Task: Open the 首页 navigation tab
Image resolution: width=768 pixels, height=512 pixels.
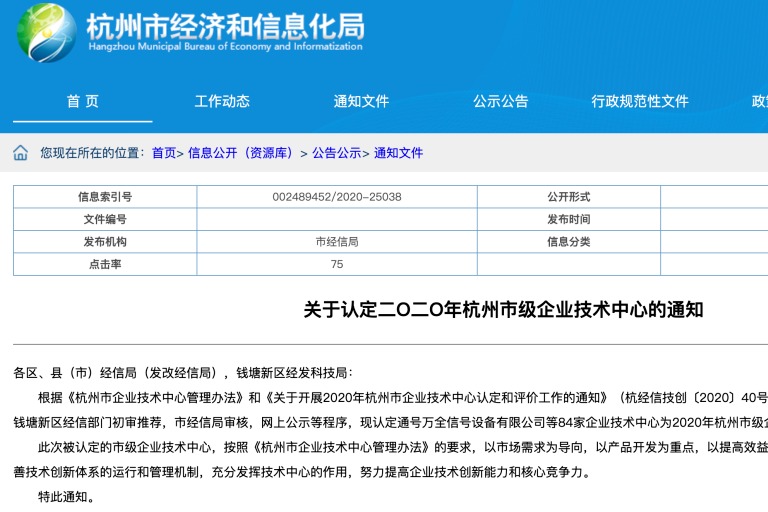Action: (83, 101)
